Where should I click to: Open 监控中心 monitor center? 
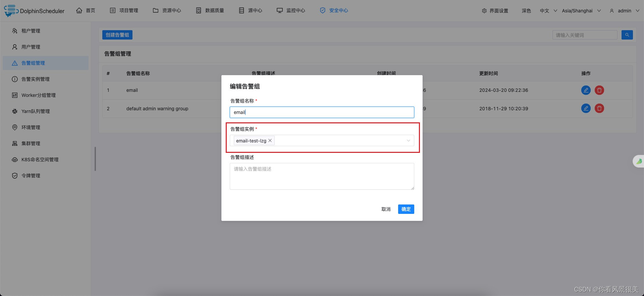[291, 11]
